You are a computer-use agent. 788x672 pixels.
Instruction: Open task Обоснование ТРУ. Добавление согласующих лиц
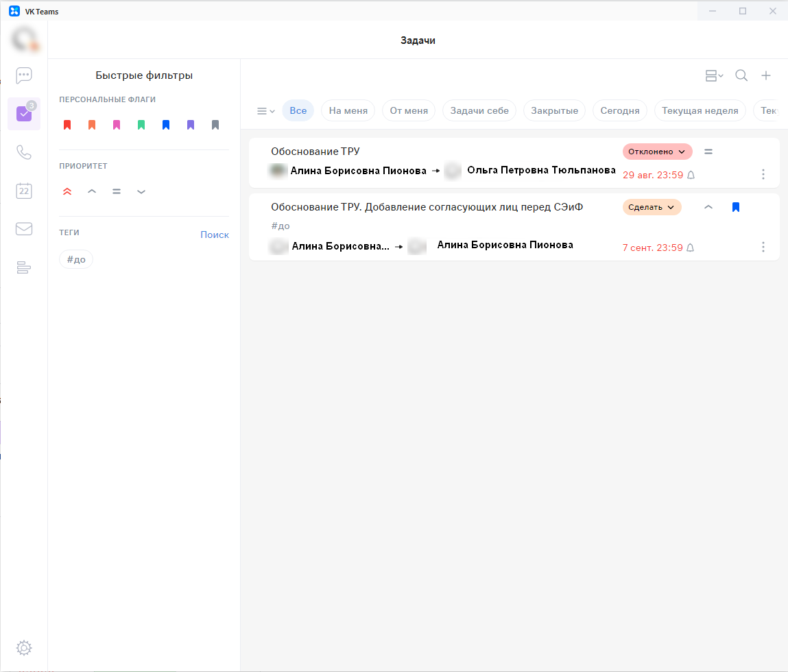[x=427, y=207]
